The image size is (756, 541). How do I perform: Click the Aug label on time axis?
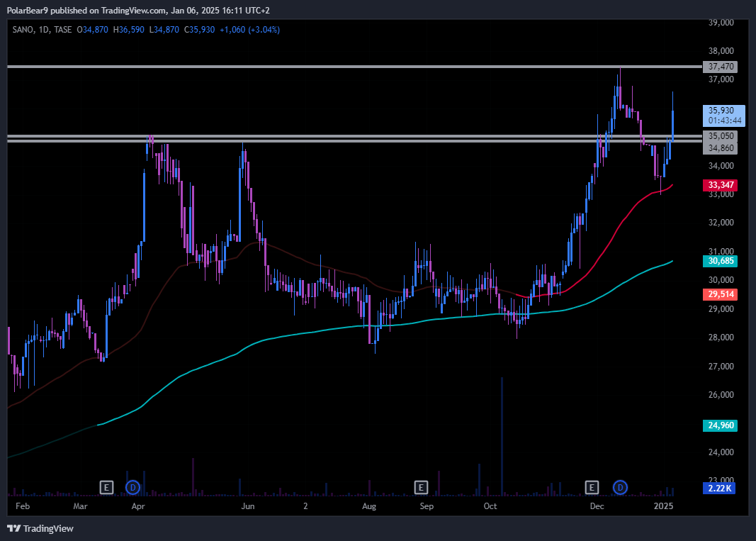[x=369, y=506]
